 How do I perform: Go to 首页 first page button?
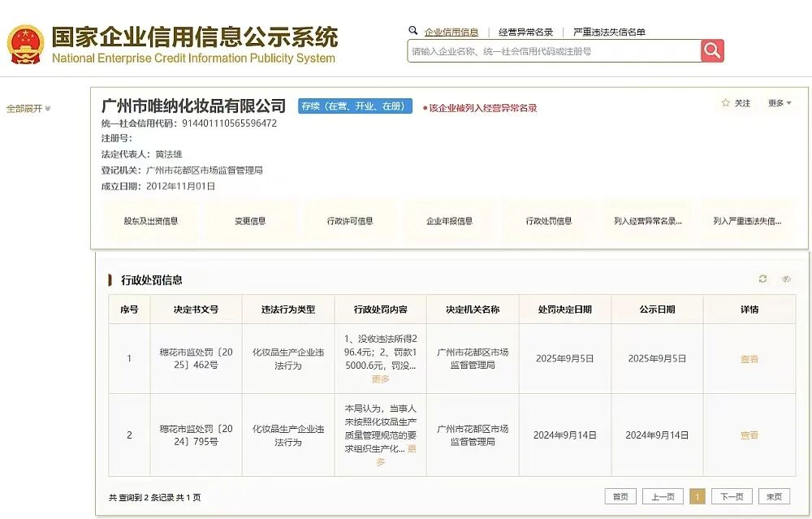[620, 497]
